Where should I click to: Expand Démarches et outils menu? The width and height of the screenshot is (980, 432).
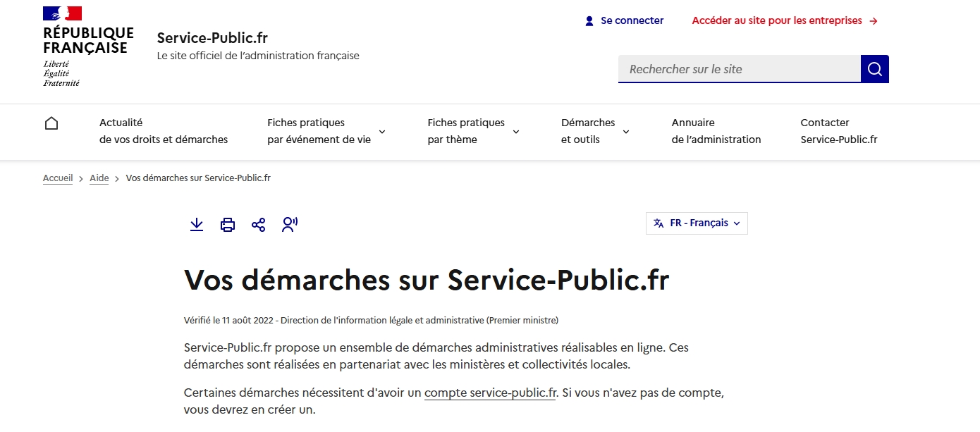(595, 131)
